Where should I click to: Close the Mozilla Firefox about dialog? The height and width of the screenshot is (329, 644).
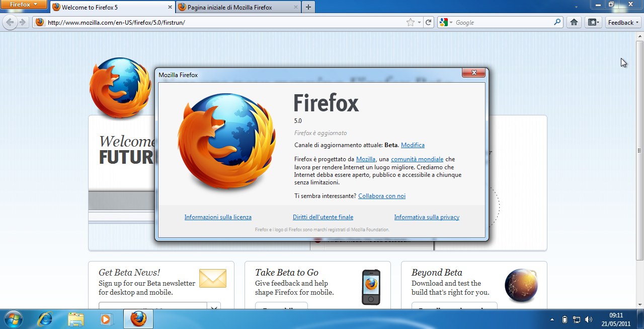[474, 73]
